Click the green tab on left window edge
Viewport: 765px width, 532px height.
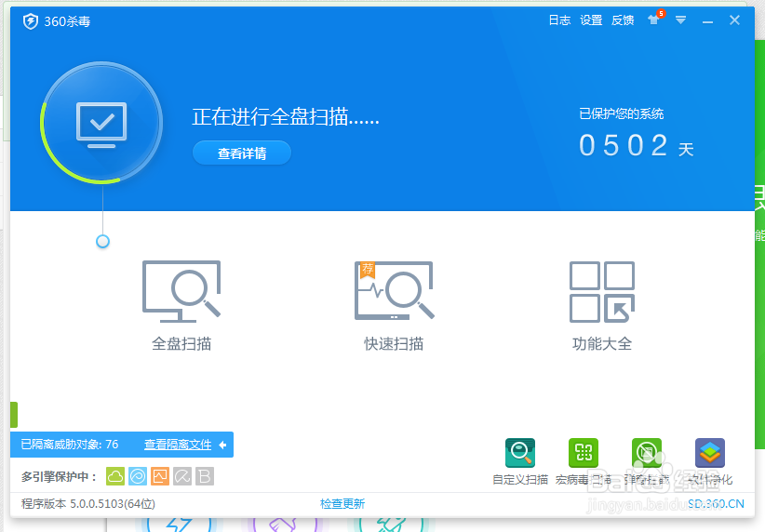(14, 415)
